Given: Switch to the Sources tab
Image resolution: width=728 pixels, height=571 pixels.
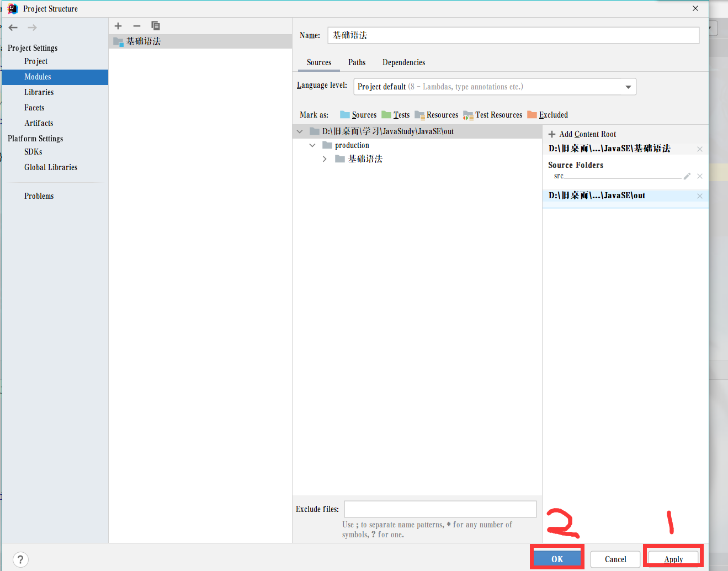Looking at the screenshot, I should click(319, 62).
